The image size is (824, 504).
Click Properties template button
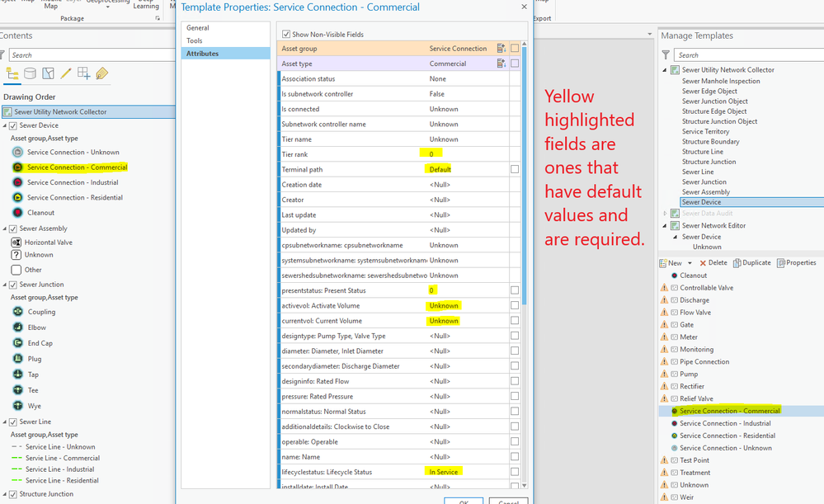797,263
